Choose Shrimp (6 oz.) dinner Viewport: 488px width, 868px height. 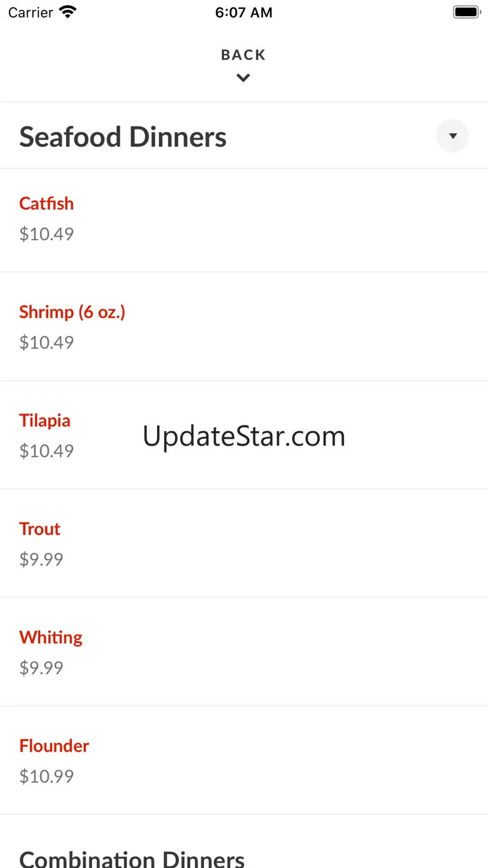click(72, 312)
